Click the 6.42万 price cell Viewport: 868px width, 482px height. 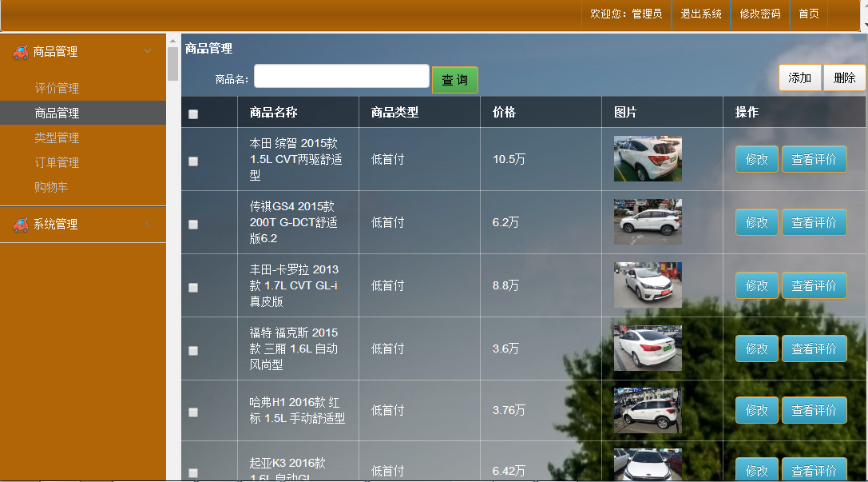[x=509, y=472]
